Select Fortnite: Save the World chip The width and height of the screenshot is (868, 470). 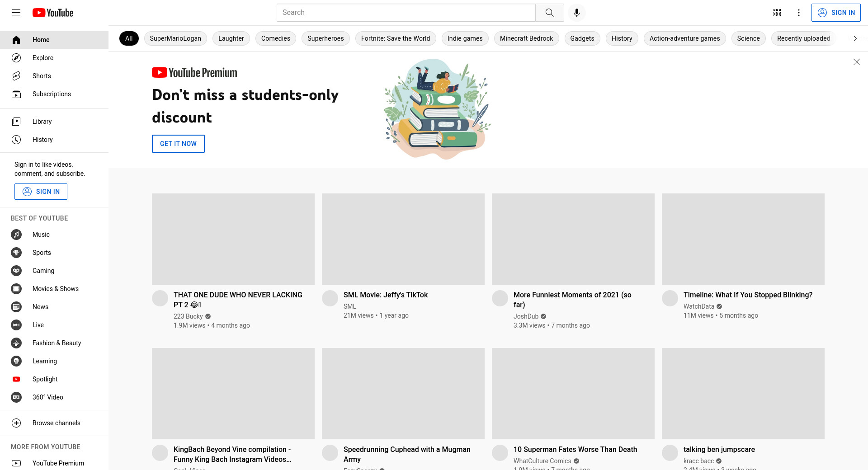pos(396,38)
